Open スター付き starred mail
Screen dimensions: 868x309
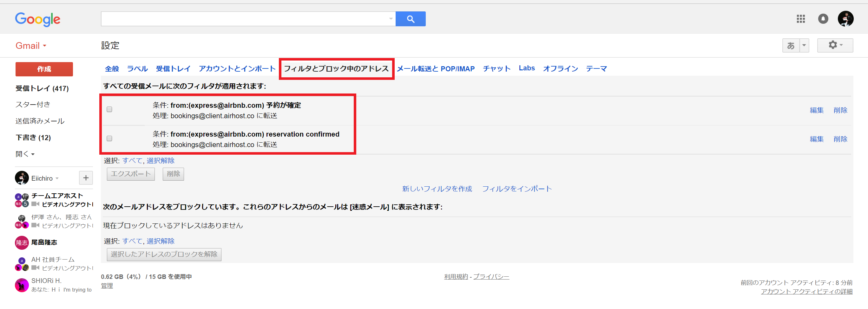(33, 105)
